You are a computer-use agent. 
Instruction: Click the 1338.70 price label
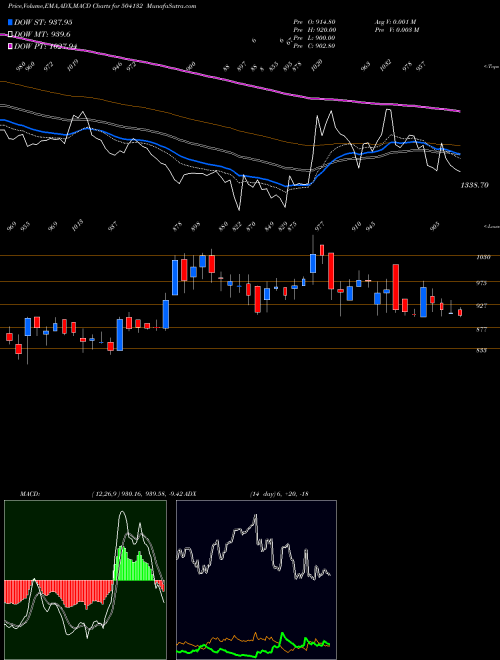click(475, 185)
